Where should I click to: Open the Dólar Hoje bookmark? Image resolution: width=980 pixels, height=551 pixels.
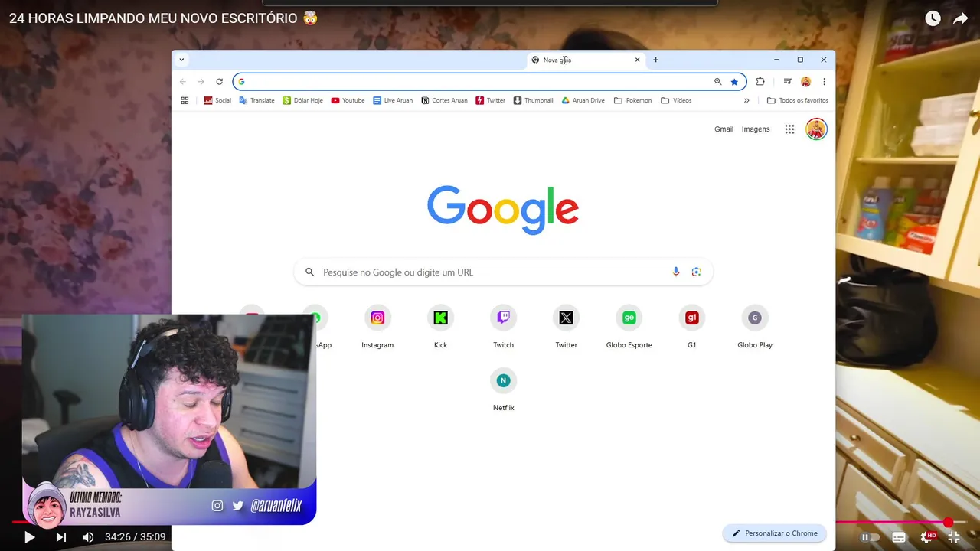click(x=302, y=100)
